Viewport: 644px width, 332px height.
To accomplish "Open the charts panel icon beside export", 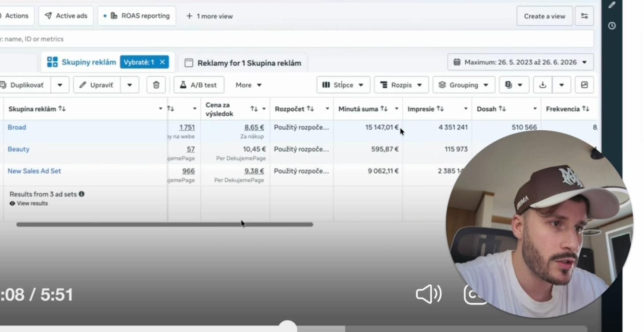I will 584,85.
